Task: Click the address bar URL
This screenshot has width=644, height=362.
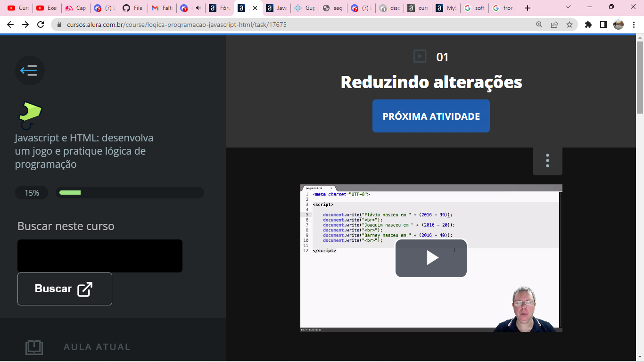Action: 176,25
